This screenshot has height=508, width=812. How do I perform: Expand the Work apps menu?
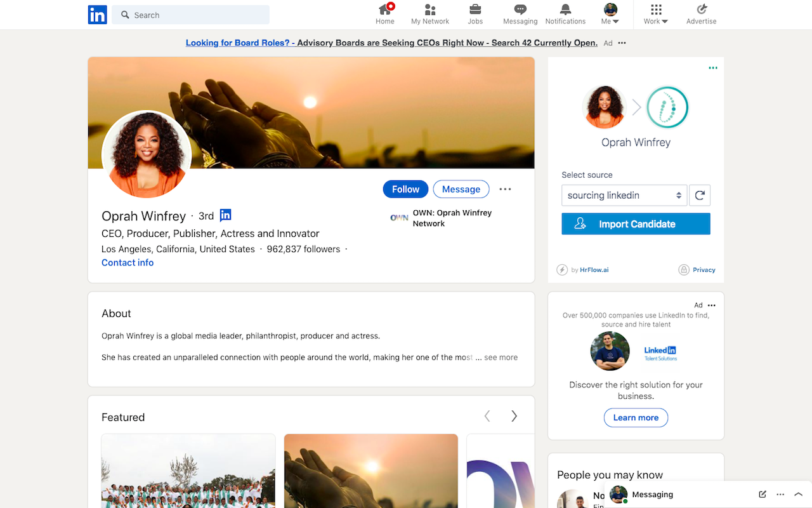point(656,15)
